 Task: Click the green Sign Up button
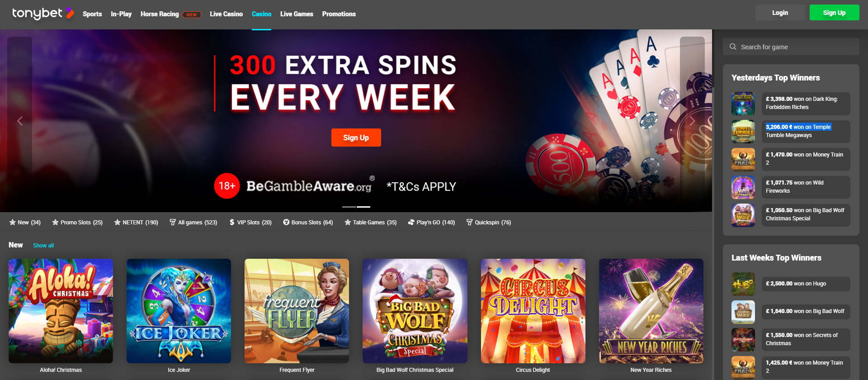tap(834, 13)
